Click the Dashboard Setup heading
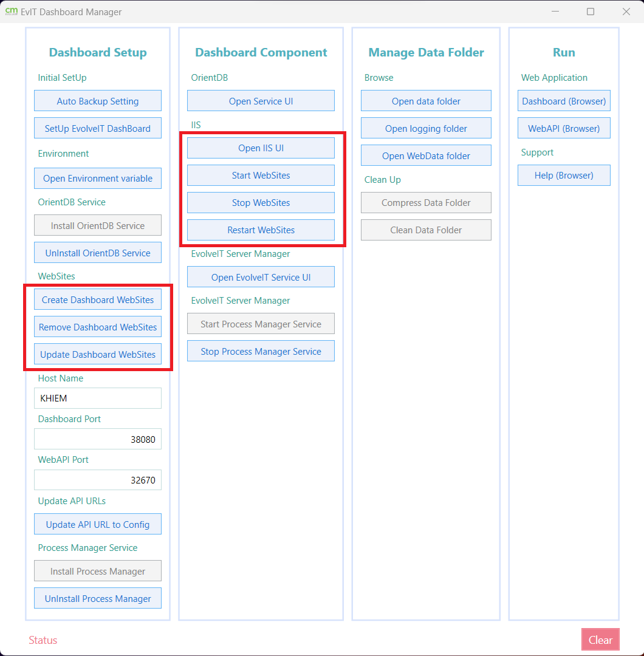Image resolution: width=644 pixels, height=656 pixels. [97, 52]
